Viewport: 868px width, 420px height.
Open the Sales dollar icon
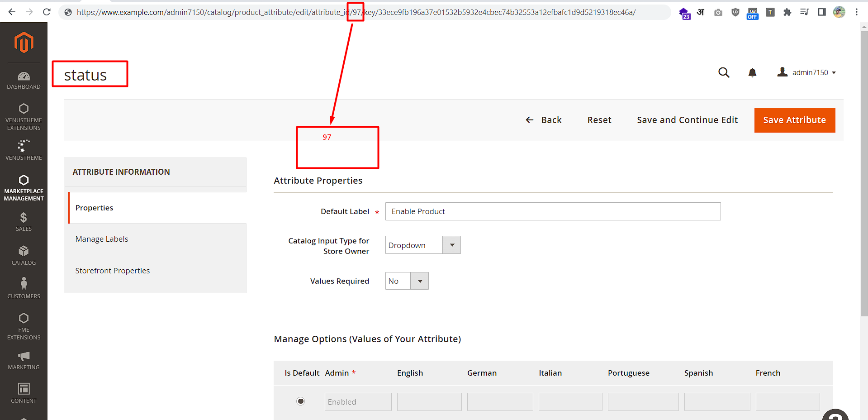tap(24, 220)
